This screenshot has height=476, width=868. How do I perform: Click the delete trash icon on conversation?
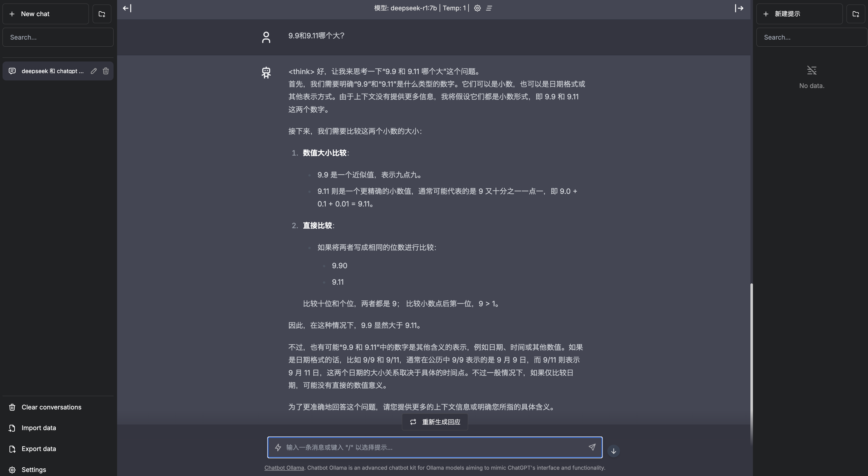pos(105,71)
